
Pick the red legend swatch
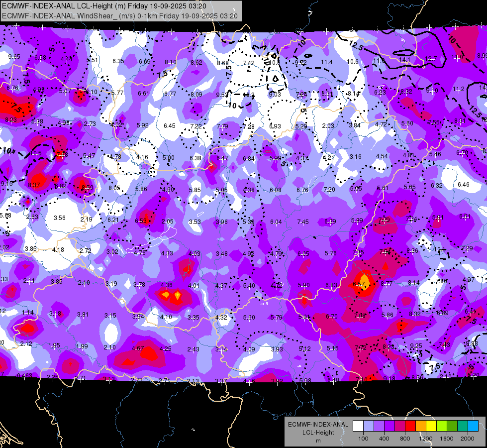(410, 426)
